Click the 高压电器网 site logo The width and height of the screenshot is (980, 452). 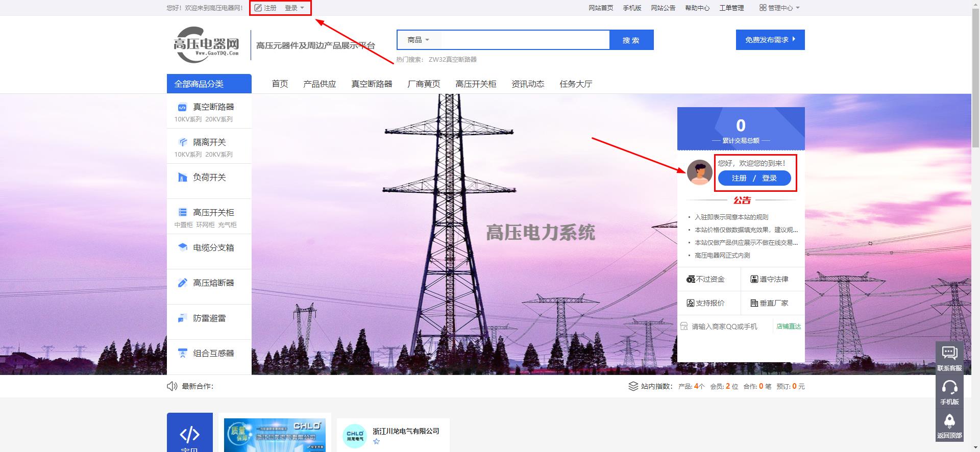(207, 45)
